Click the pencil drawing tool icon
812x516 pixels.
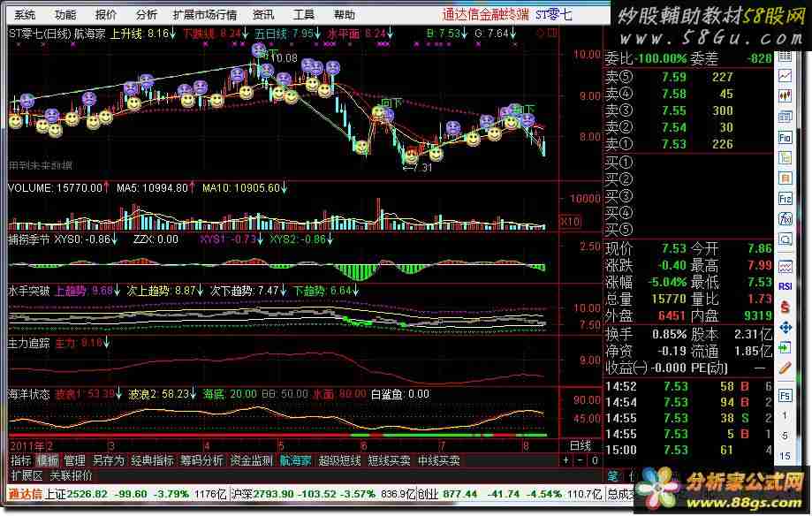tap(785, 368)
